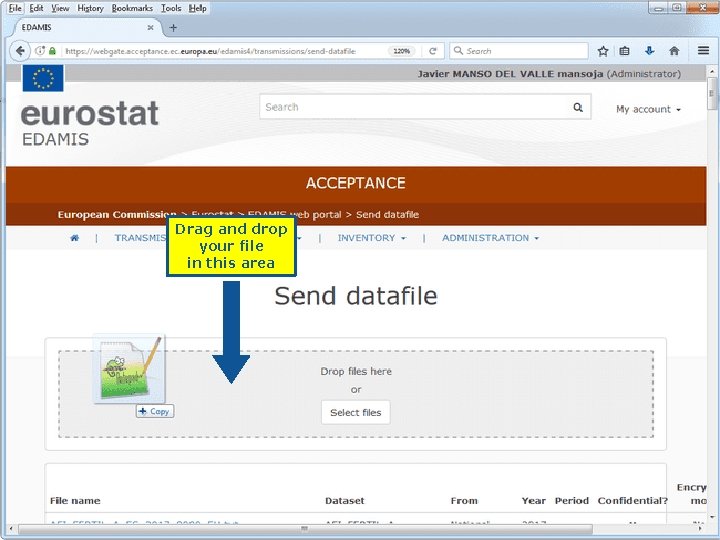720x540 pixels.
Task: Open site information icon in address bar
Action: pos(40,51)
